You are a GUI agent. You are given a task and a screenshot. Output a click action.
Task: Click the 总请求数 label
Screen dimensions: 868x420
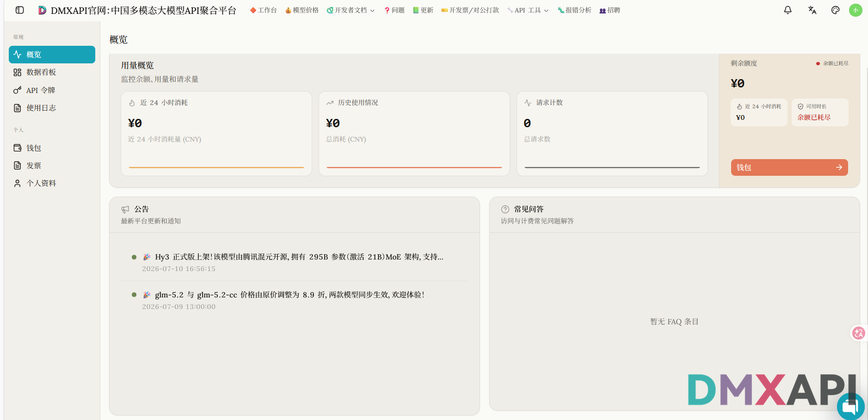[537, 139]
